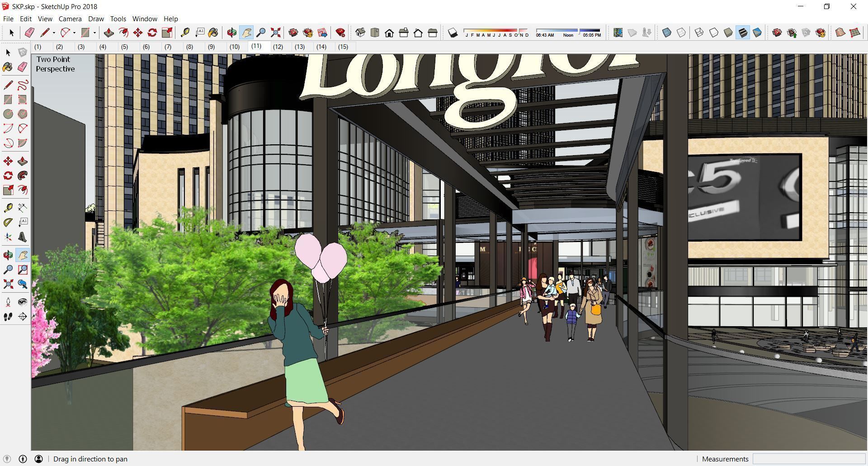Click the Send to LayOut icon
Image resolution: width=868 pixels, height=466 pixels.
click(322, 33)
